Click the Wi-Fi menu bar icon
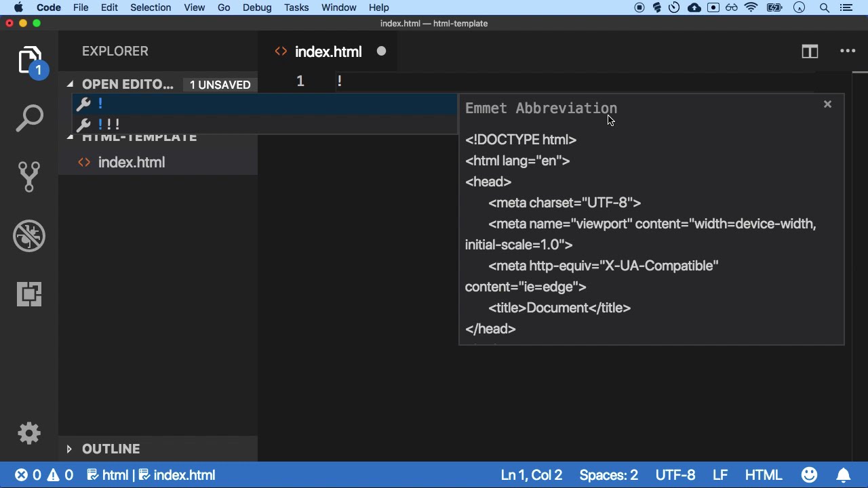Screen dimensions: 868x488 (751, 7)
